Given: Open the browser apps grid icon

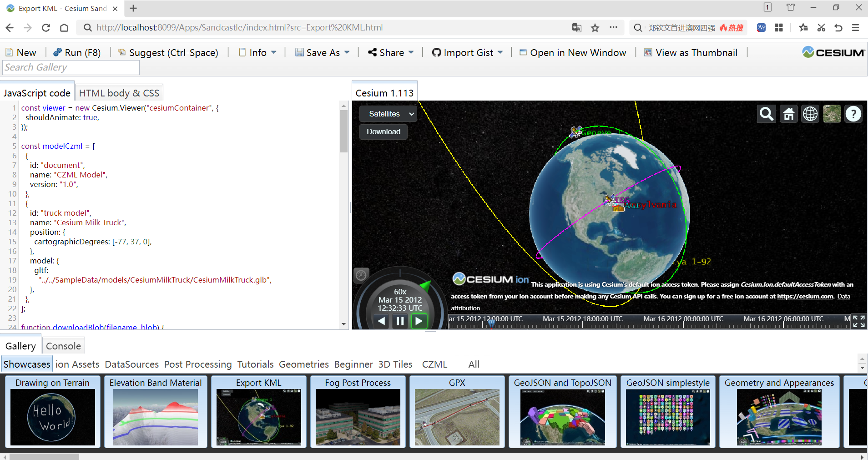Looking at the screenshot, I should click(779, 28).
